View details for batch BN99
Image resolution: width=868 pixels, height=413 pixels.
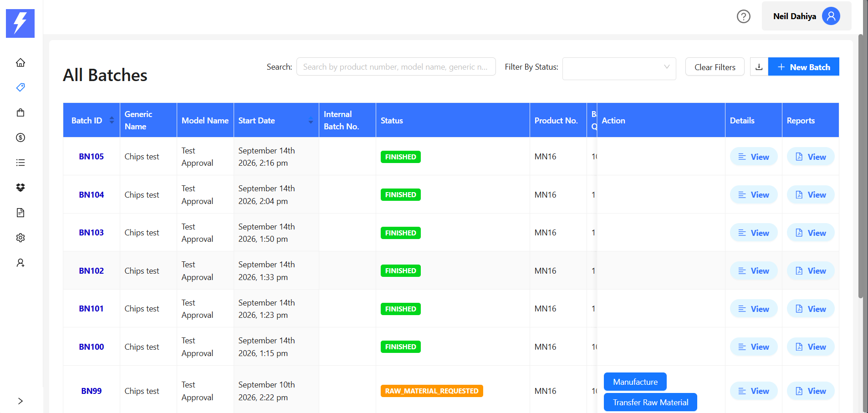coord(754,391)
